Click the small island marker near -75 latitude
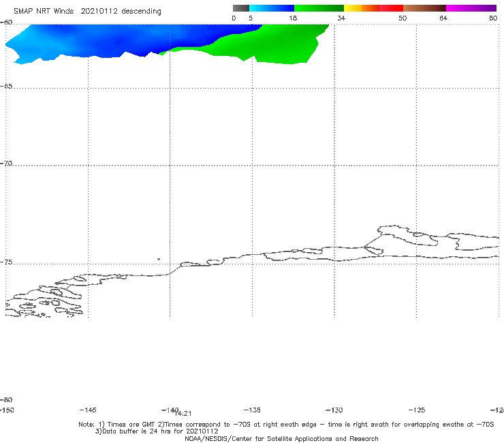The height and width of the screenshot is (443, 504). [159, 259]
